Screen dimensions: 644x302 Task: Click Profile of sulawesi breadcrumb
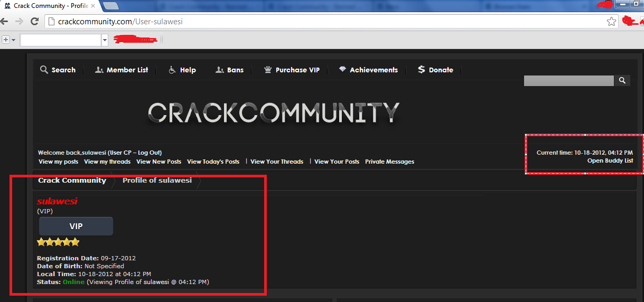157,180
